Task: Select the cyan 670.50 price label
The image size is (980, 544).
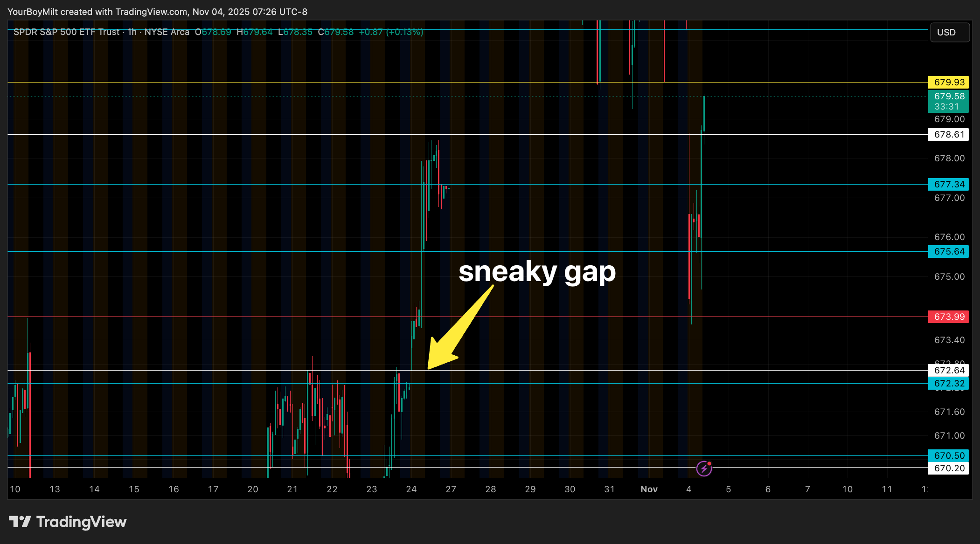Action: pos(949,455)
